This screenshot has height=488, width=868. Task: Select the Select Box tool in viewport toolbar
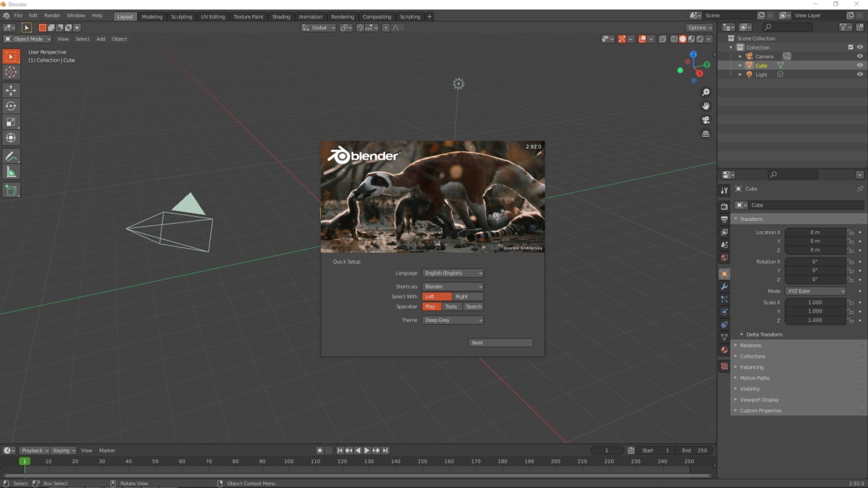tap(11, 56)
